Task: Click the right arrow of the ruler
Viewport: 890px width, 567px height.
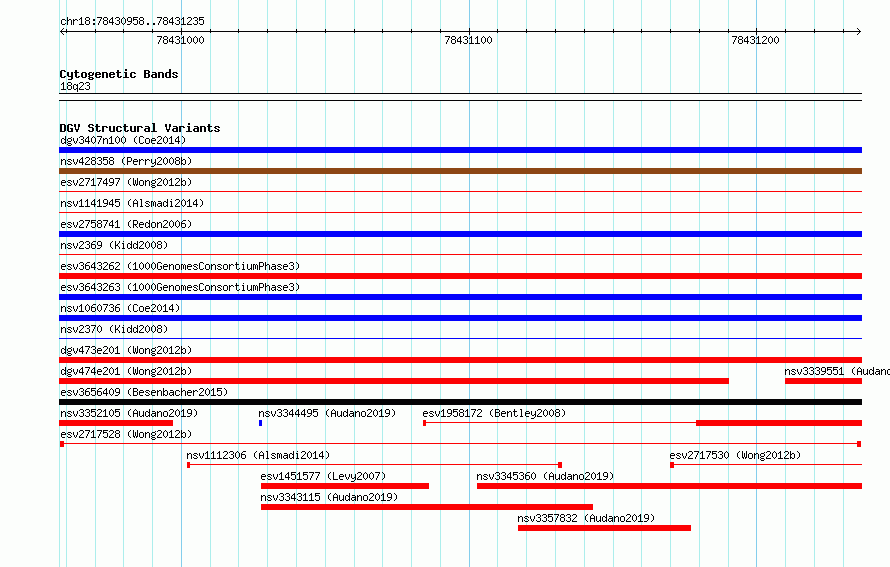Action: click(859, 31)
